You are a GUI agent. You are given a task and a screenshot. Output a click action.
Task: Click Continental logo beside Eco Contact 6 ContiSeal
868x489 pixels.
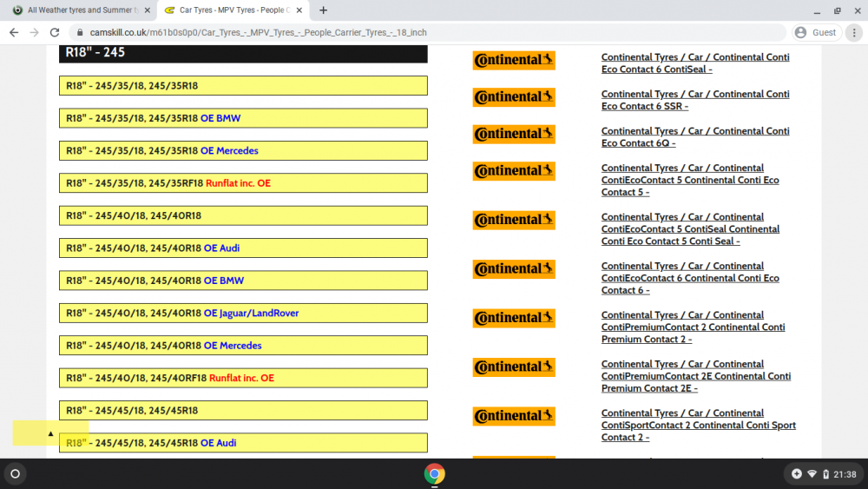pos(514,60)
